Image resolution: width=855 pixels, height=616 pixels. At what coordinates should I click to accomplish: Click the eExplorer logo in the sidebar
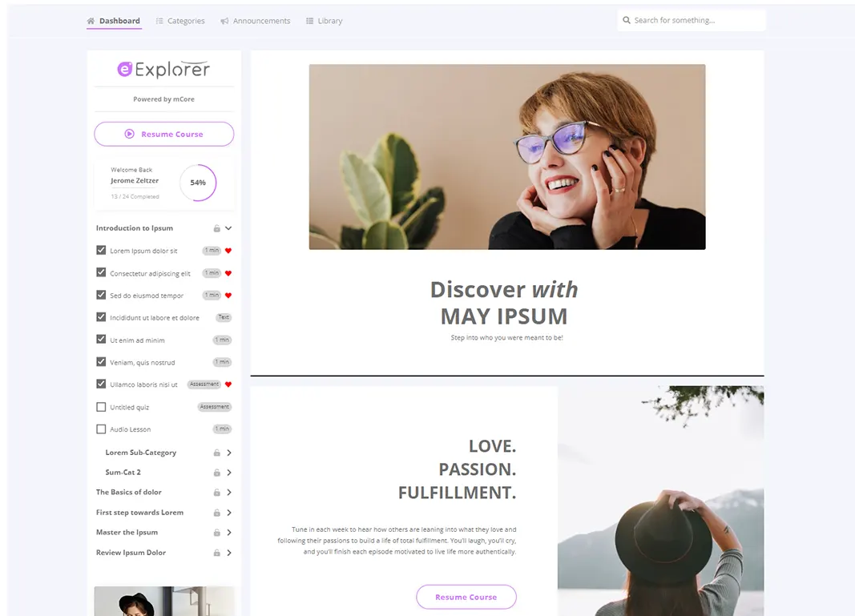[163, 69]
